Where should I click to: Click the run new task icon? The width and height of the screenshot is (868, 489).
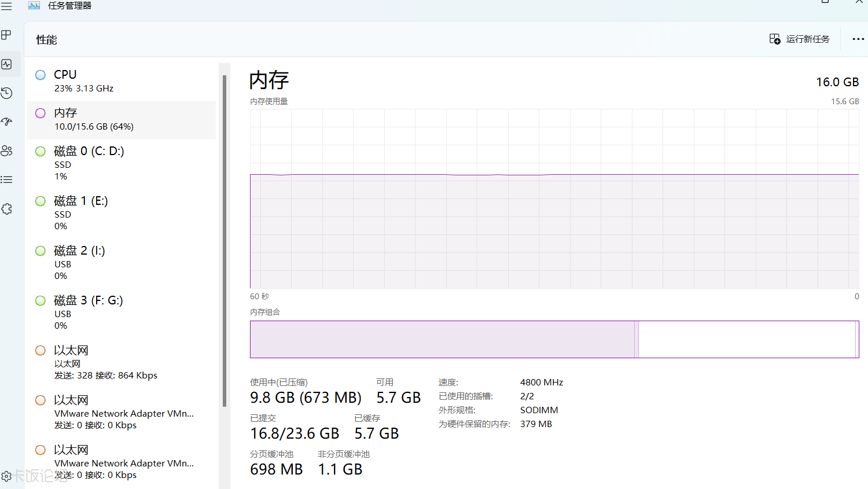tap(775, 39)
